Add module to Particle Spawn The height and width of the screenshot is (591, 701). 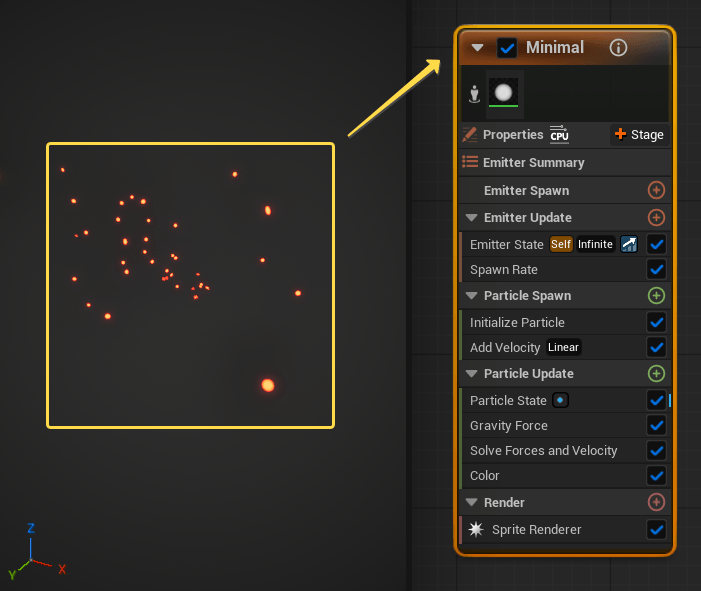click(x=656, y=296)
